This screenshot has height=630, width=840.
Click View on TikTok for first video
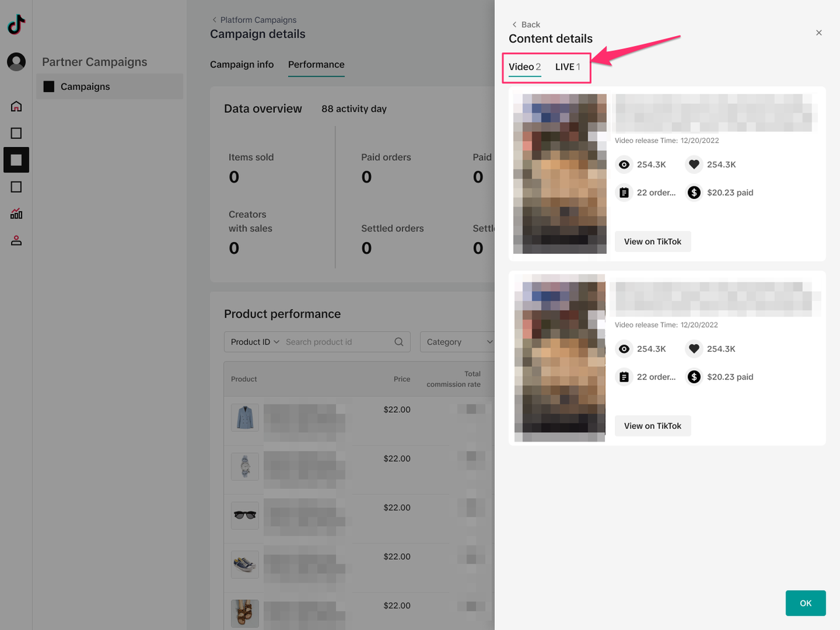point(652,241)
